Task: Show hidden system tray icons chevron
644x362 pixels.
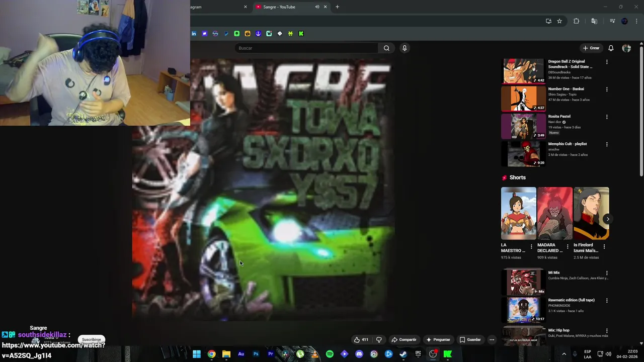Action: pyautogui.click(x=563, y=354)
